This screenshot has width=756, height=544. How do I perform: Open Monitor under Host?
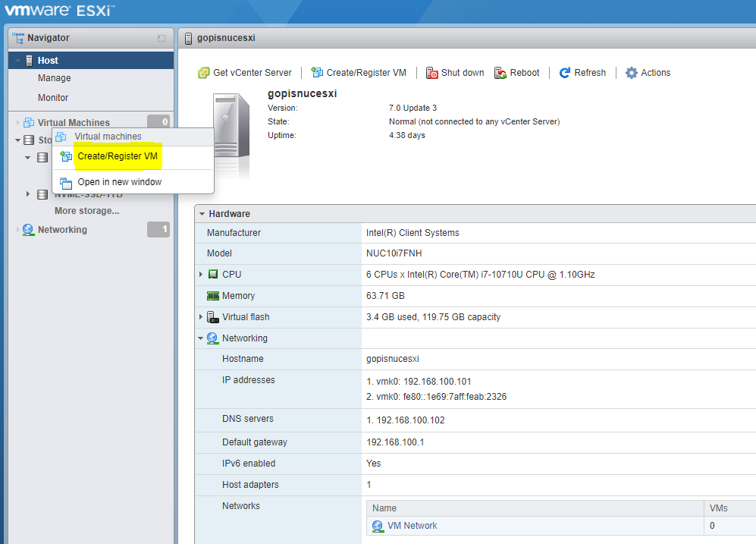pos(53,98)
